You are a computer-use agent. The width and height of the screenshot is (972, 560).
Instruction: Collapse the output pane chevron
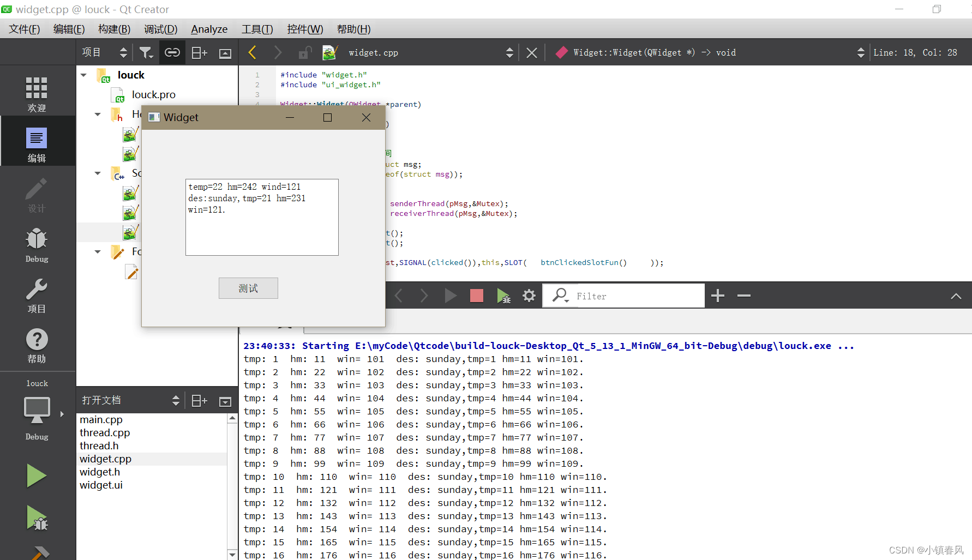tap(956, 296)
